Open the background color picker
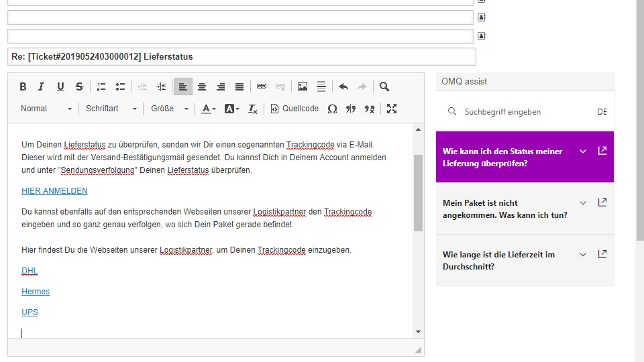 tap(231, 109)
